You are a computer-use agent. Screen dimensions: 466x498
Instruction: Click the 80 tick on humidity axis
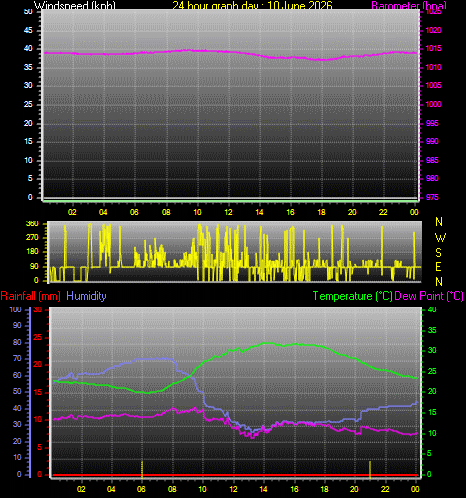17,342
